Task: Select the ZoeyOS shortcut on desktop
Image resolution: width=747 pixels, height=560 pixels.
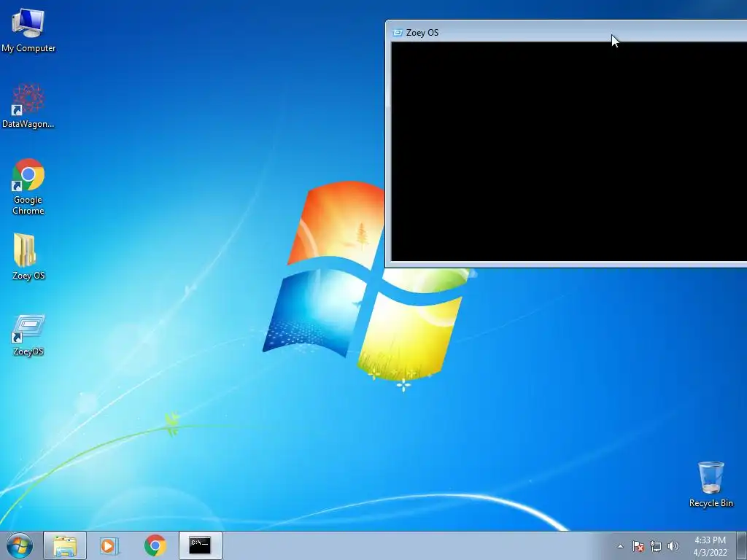Action: pyautogui.click(x=28, y=335)
